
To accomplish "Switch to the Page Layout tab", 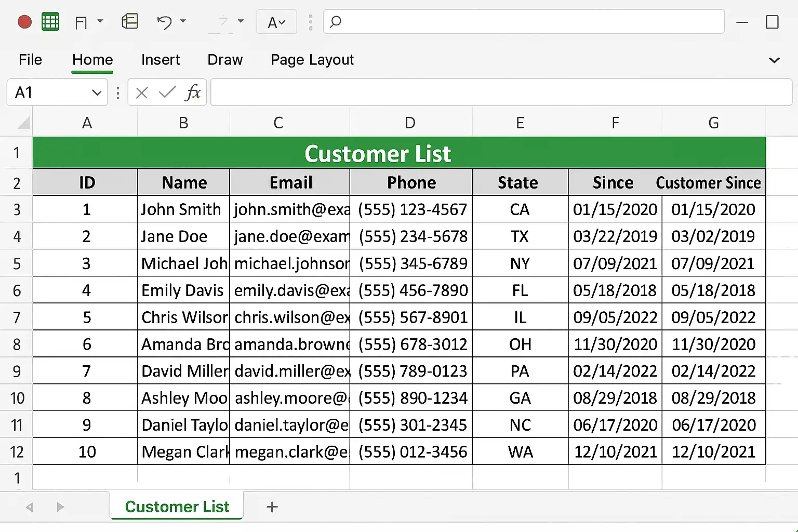I will point(312,60).
